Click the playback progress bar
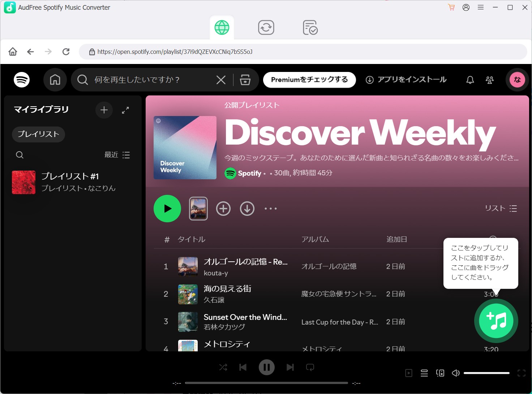The height and width of the screenshot is (394, 532). [266, 383]
